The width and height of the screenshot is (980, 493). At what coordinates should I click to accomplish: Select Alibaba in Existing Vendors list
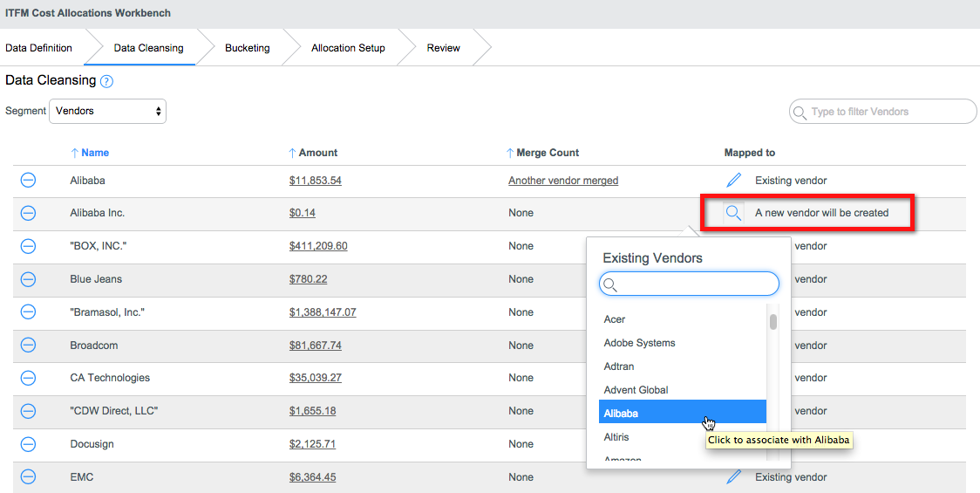(683, 414)
